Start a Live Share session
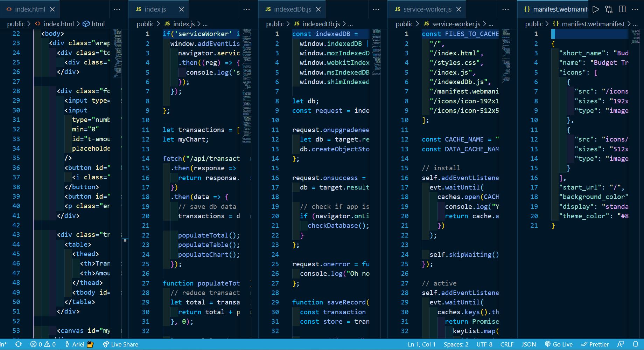The image size is (644, 350). pyautogui.click(x=120, y=344)
